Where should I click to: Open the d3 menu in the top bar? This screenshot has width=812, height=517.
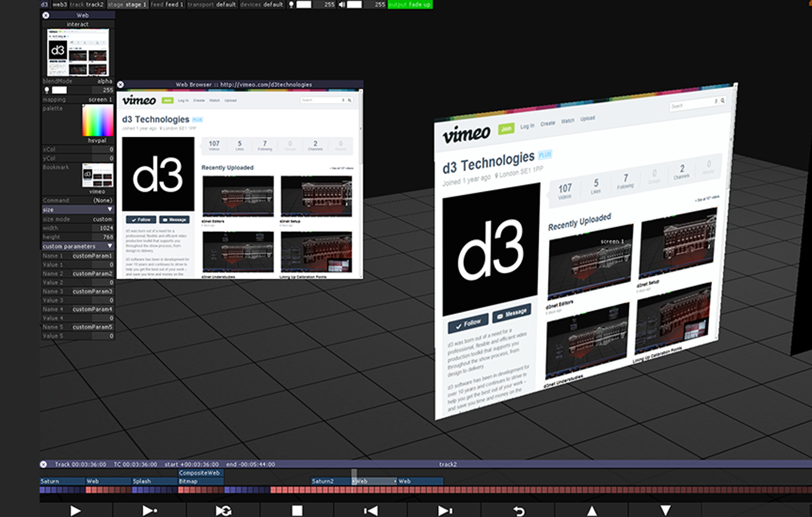point(44,5)
